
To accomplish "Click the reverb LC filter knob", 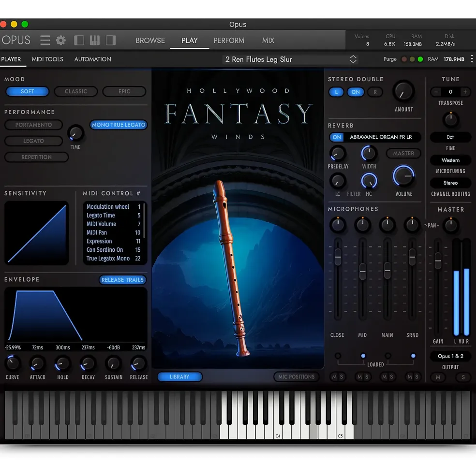I will pos(338,181).
